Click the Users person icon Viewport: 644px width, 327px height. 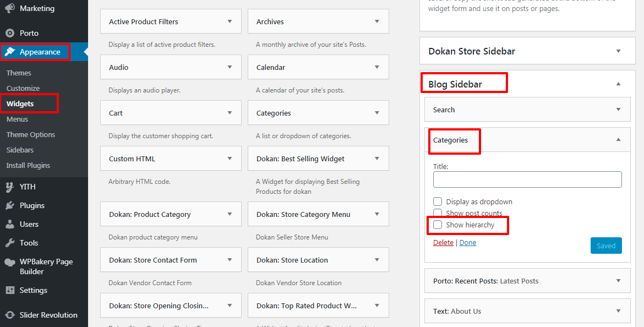coord(10,224)
